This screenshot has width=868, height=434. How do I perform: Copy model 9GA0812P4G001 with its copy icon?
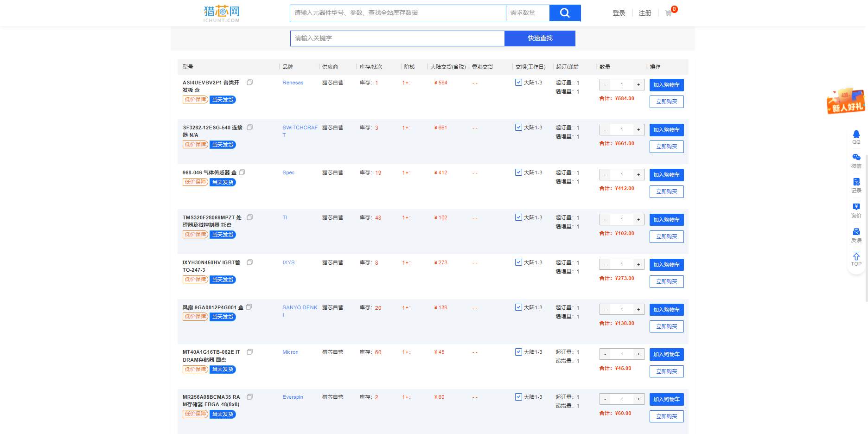(249, 307)
